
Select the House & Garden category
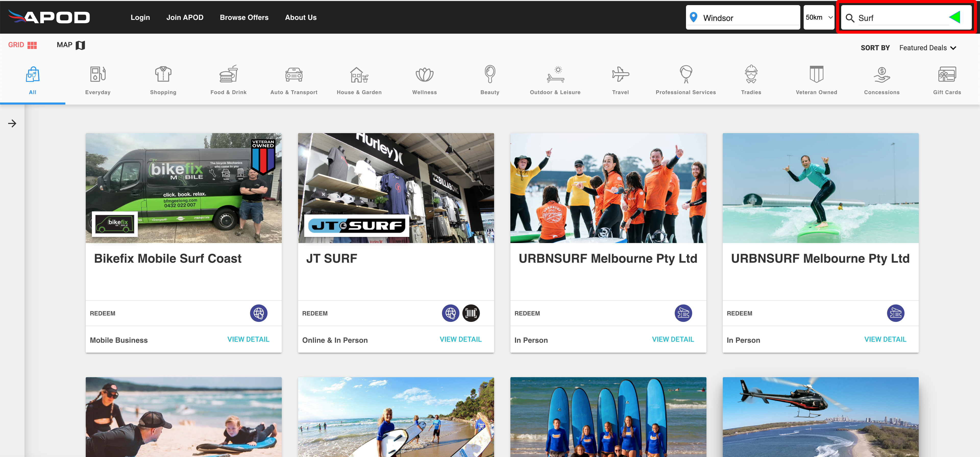tap(359, 81)
